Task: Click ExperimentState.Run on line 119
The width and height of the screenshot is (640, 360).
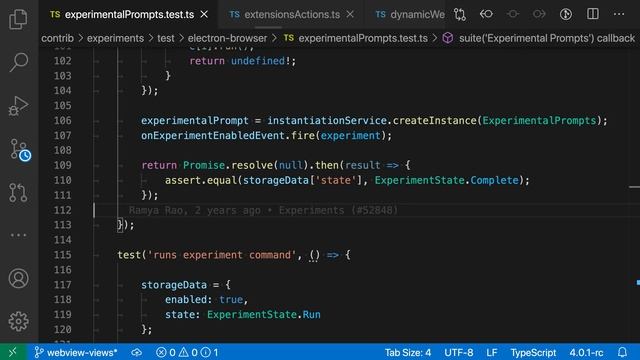Action: (x=264, y=314)
